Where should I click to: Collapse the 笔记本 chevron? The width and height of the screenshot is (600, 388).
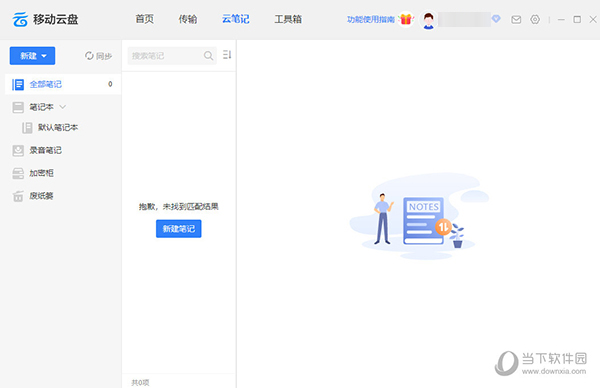click(x=63, y=107)
